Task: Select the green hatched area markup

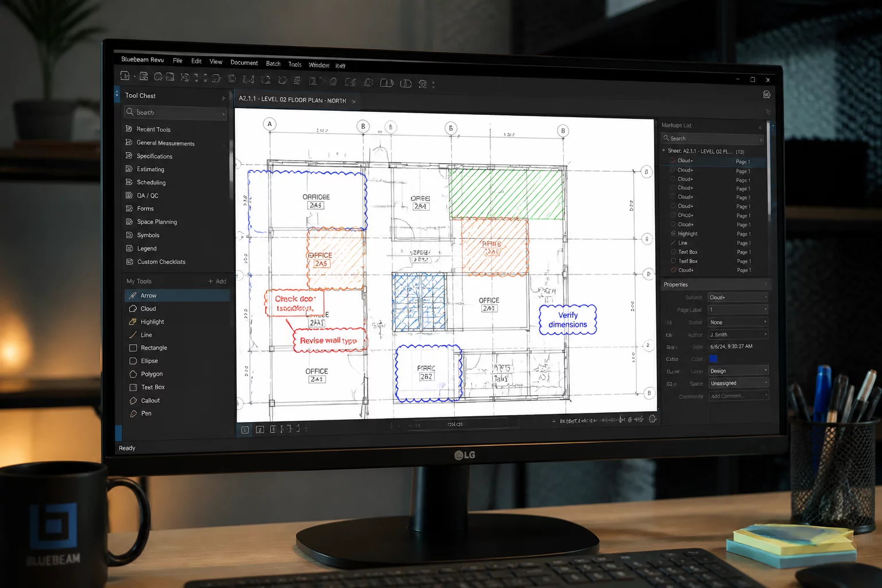Action: click(506, 194)
